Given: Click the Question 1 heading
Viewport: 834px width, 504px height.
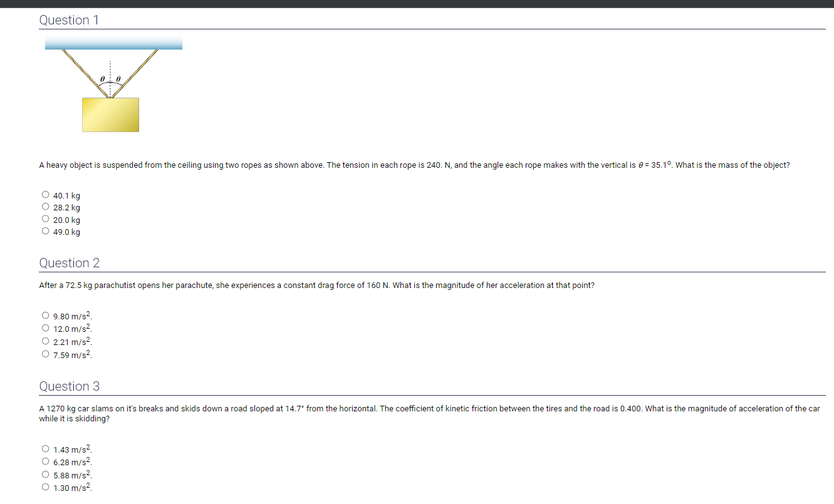Looking at the screenshot, I should [69, 20].
